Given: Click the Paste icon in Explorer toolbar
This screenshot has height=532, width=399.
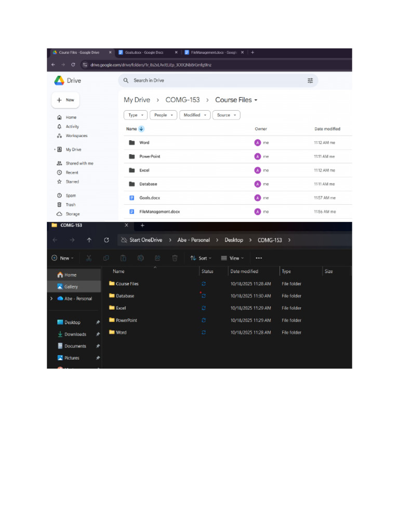Looking at the screenshot, I should (x=123, y=258).
